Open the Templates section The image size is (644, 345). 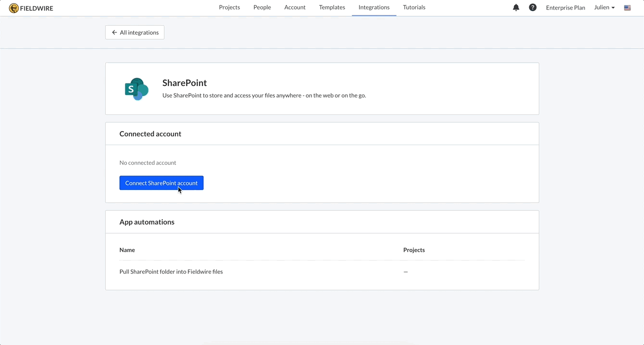coord(332,7)
